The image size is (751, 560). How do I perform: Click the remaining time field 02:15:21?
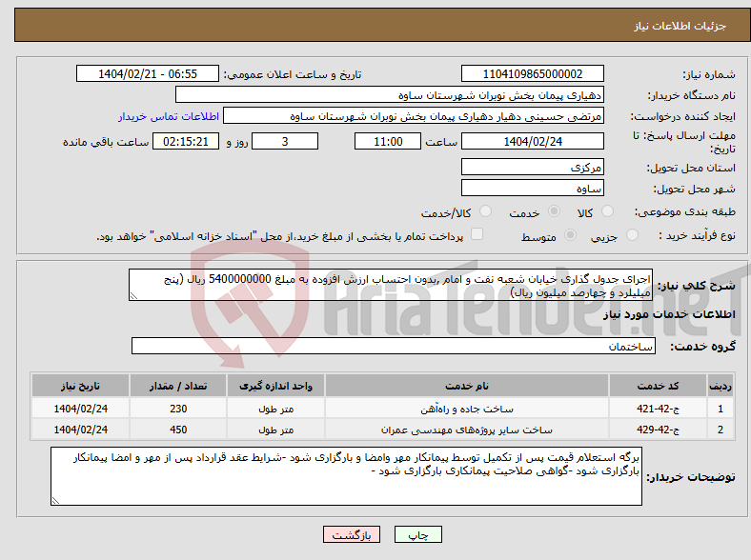186,141
